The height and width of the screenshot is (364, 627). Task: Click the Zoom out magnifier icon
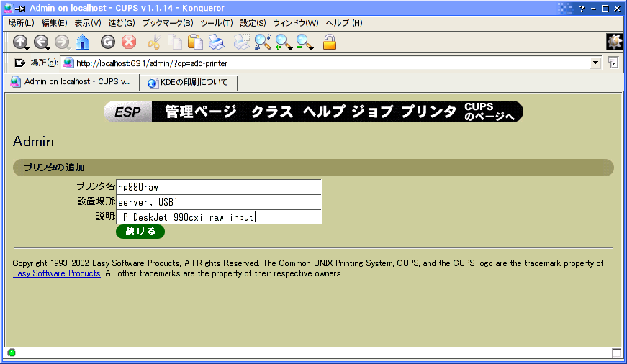pos(305,42)
